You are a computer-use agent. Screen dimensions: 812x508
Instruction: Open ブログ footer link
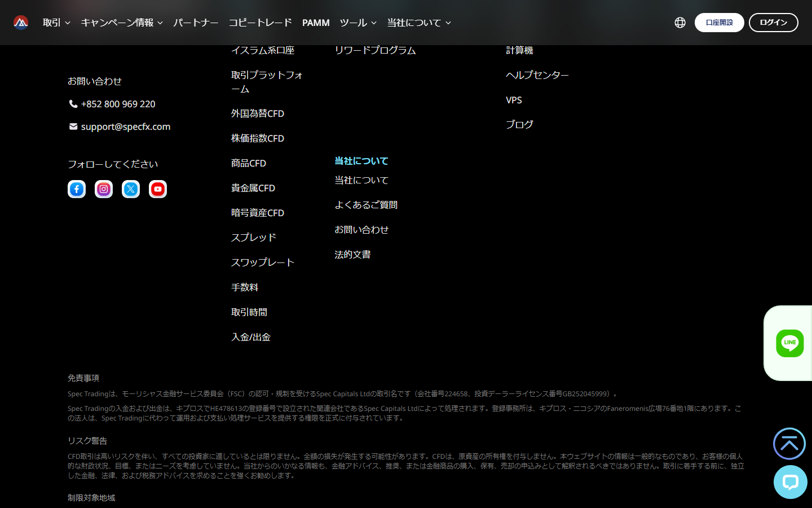[519, 124]
